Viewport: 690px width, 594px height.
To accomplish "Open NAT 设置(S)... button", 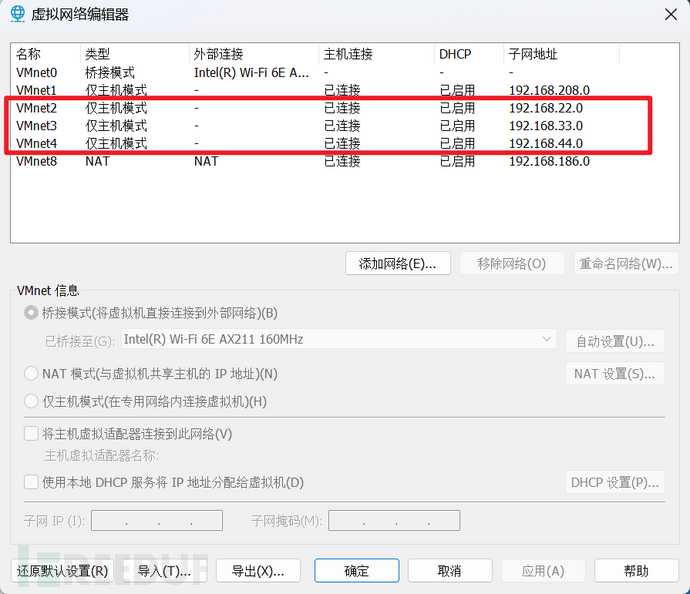I will click(615, 374).
